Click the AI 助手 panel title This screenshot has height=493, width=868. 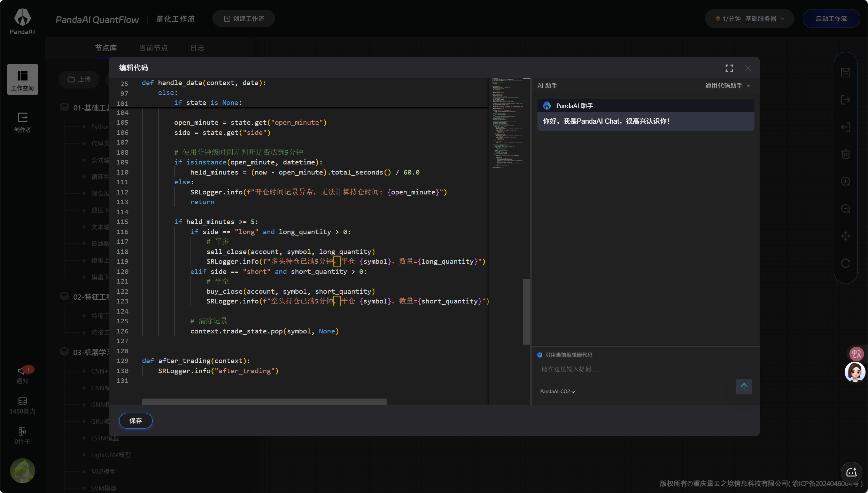(548, 86)
